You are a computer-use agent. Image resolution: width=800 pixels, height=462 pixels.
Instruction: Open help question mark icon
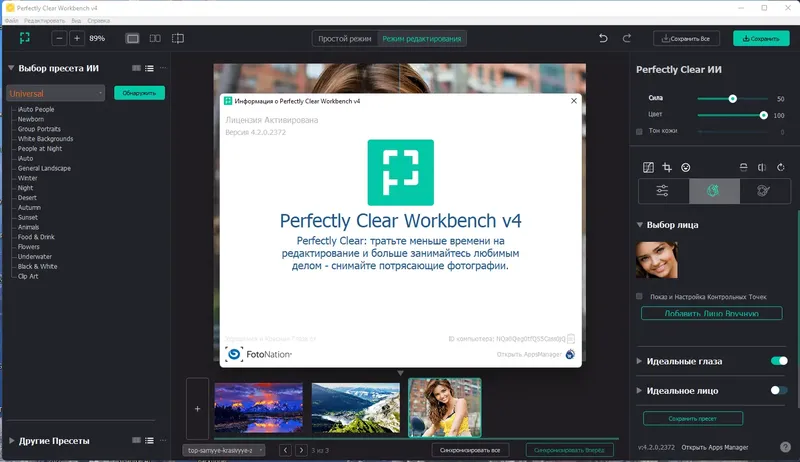(x=785, y=447)
